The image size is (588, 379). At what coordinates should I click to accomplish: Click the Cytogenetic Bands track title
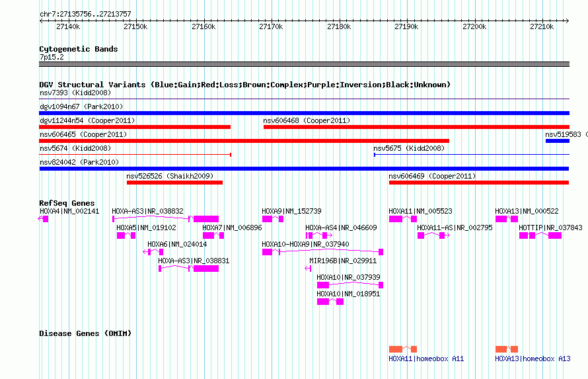[x=79, y=49]
